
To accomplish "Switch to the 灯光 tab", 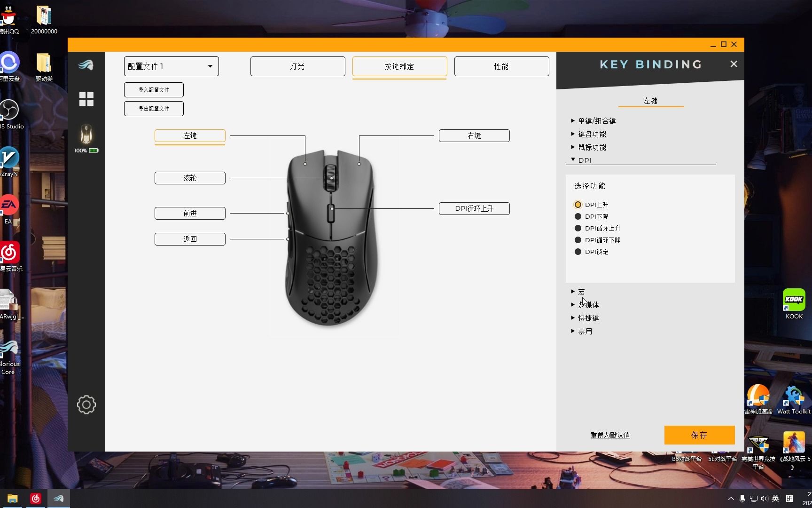I will click(297, 66).
